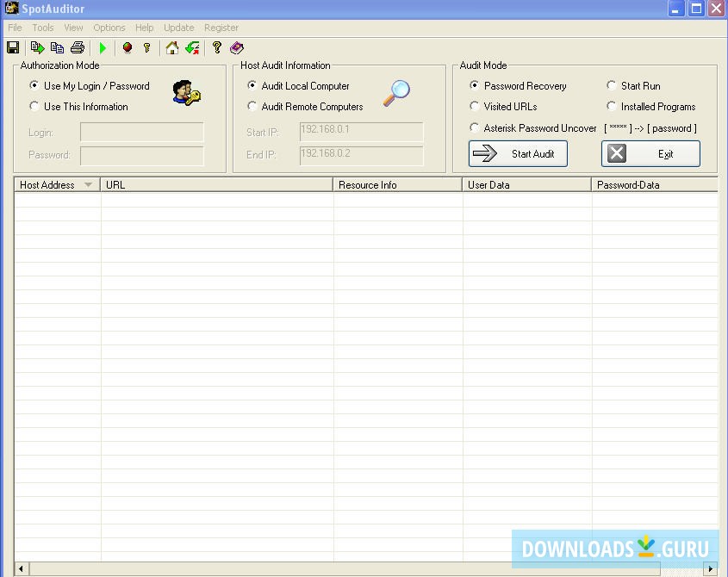Click the Resource Info column header
Viewport: 728px width, 577px height.
point(398,185)
